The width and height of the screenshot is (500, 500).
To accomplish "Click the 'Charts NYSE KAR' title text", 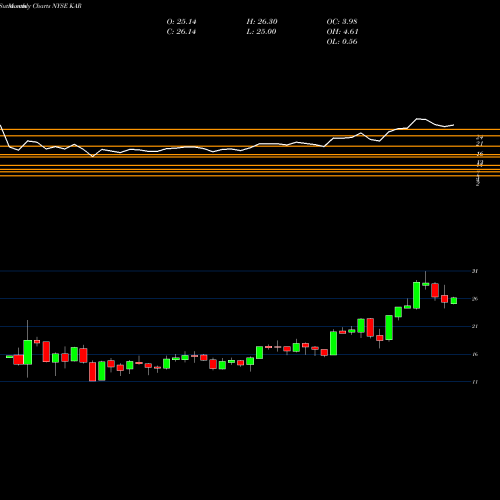I will 57,6.
